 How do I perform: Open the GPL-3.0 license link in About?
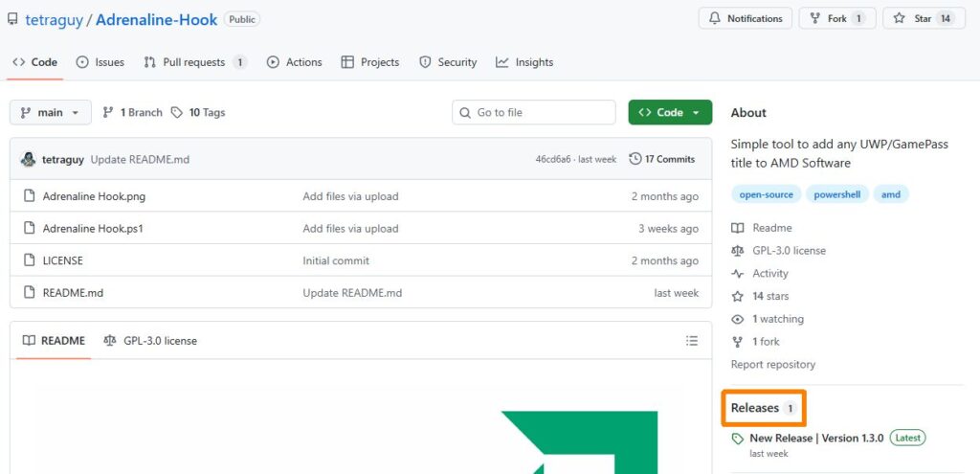pos(779,251)
